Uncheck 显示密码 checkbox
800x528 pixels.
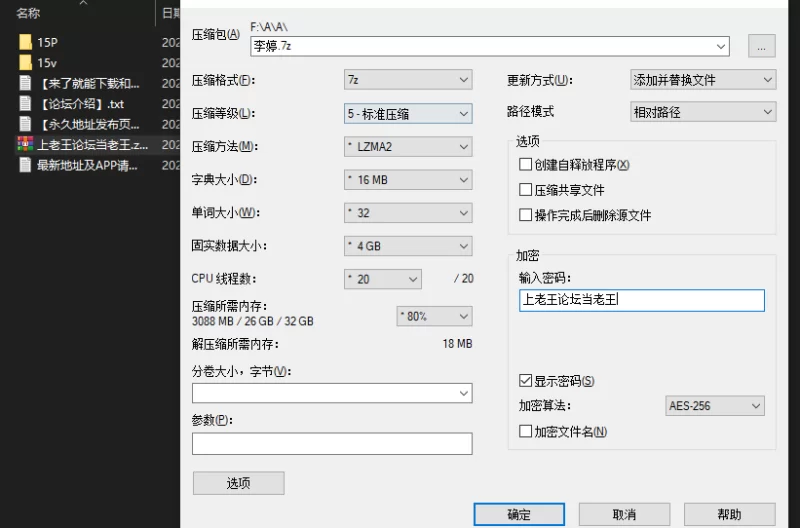coord(525,381)
